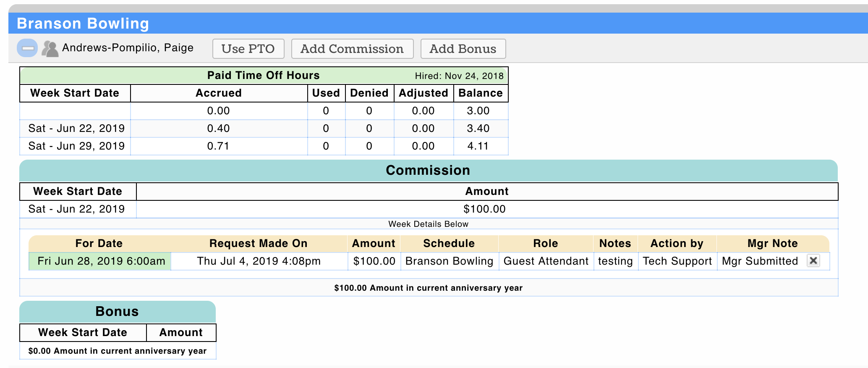
Task: Click the Balance column header
Action: (480, 93)
